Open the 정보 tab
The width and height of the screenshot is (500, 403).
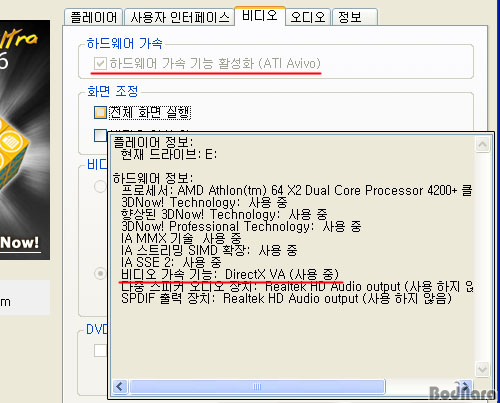(355, 17)
